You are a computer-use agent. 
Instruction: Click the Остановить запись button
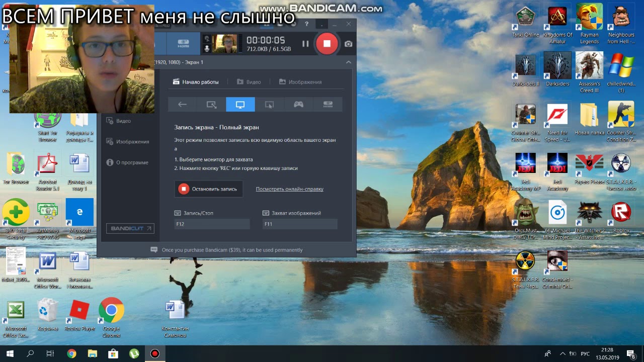pos(209,189)
